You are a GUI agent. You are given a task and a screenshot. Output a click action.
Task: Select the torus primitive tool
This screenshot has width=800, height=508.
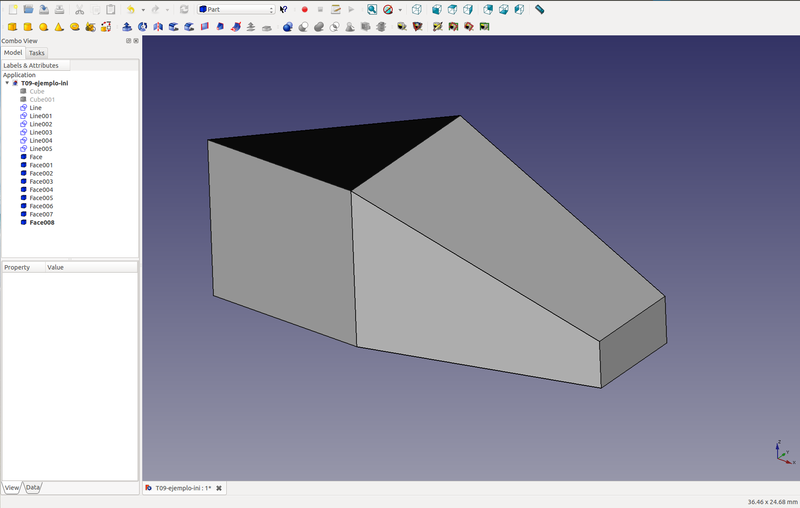coord(75,27)
